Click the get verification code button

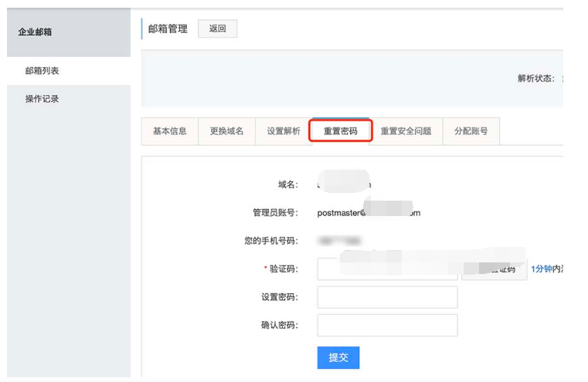point(495,269)
